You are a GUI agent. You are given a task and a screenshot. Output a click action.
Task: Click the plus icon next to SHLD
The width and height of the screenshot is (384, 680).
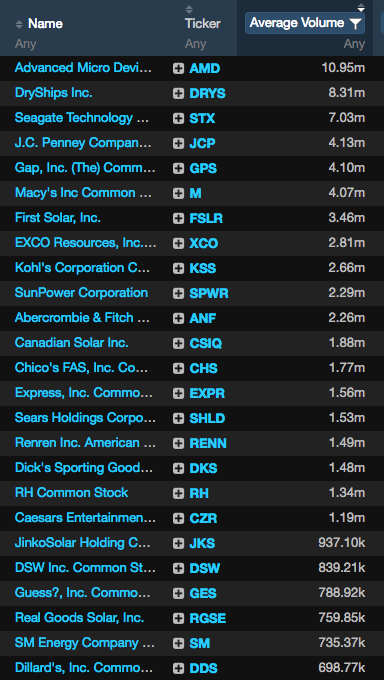178,418
